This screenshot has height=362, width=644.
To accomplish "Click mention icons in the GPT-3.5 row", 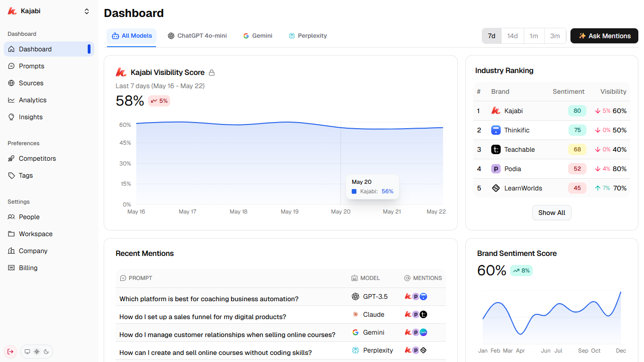I will 416,296.
